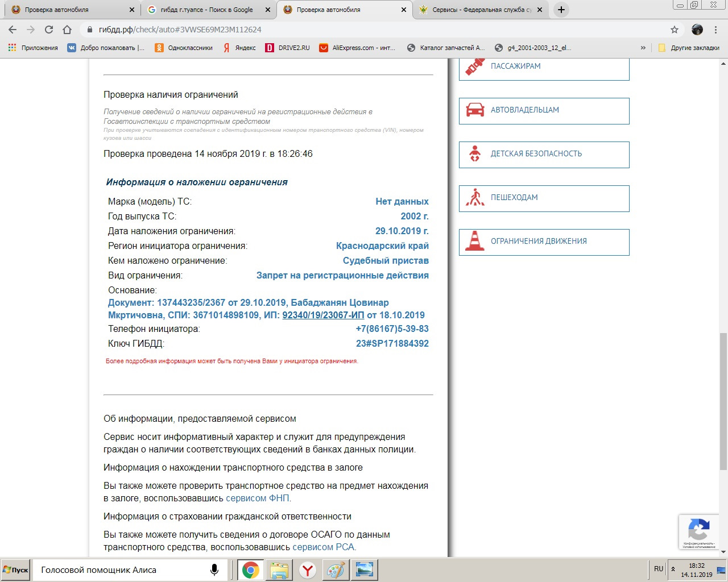Screen dimensions: 728x582
Task: Bookmark this page with the star icon
Action: click(675, 30)
